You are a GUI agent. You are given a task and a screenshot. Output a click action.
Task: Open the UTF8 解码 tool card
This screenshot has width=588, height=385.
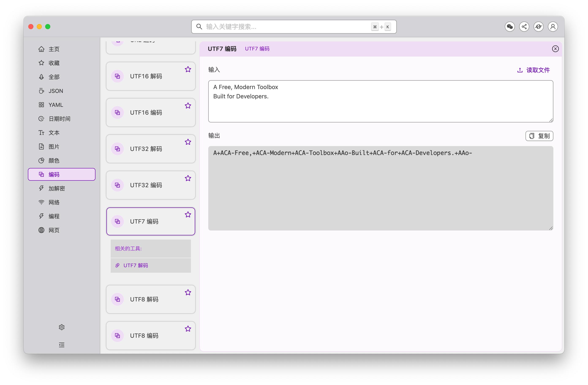151,299
